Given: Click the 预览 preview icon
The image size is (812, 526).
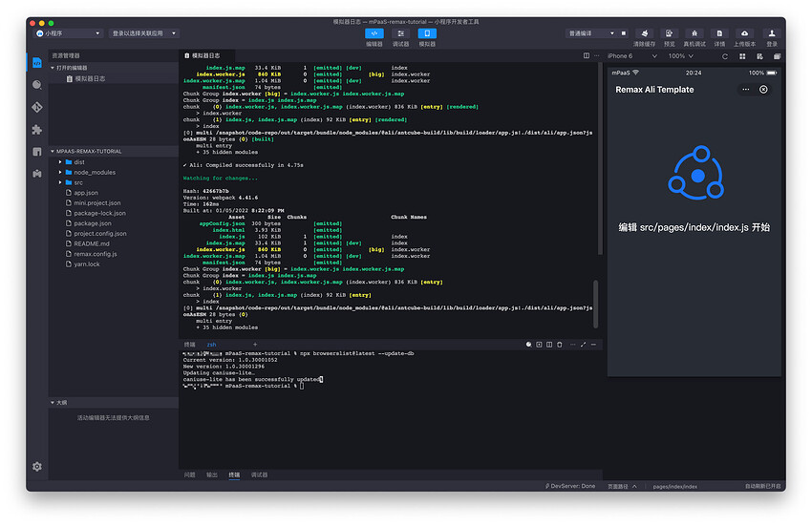Looking at the screenshot, I should (669, 33).
